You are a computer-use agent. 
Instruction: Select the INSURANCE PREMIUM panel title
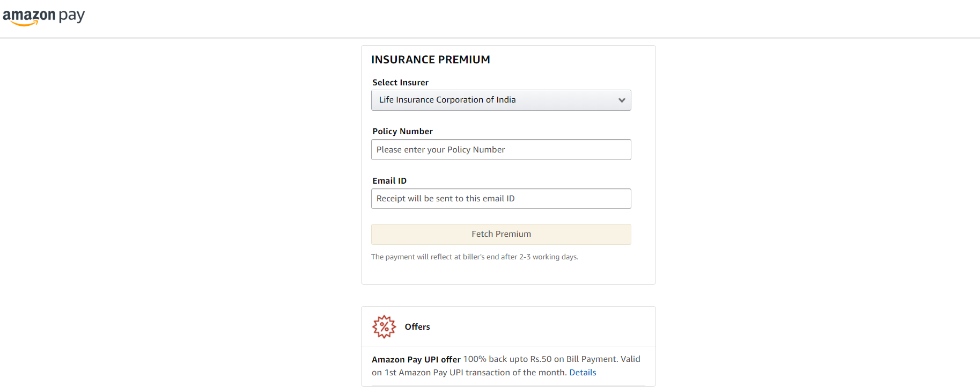click(430, 59)
